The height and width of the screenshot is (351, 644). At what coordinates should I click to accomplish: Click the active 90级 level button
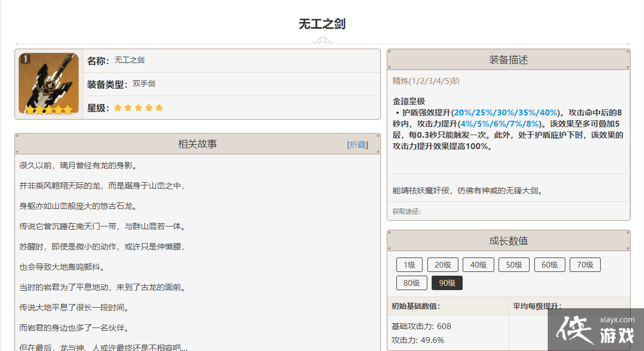click(x=447, y=283)
